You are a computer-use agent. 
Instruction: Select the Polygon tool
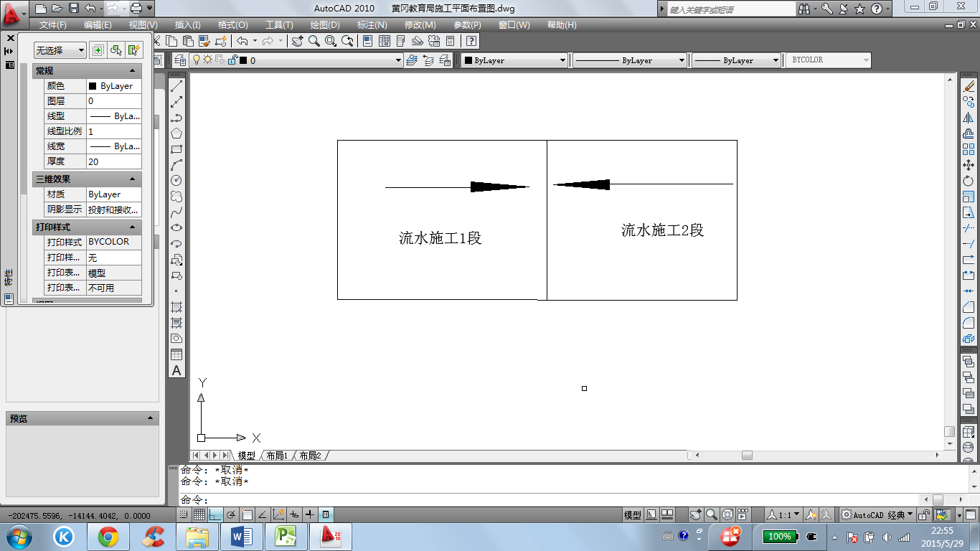point(176,133)
